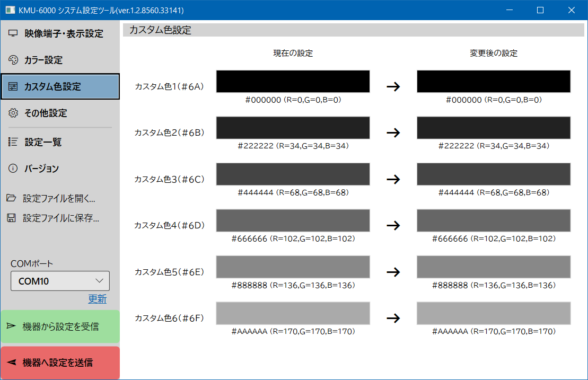This screenshot has width=588, height=380.
Task: Click the monitor icon for 映像端子・表示設定
Action: [13, 34]
